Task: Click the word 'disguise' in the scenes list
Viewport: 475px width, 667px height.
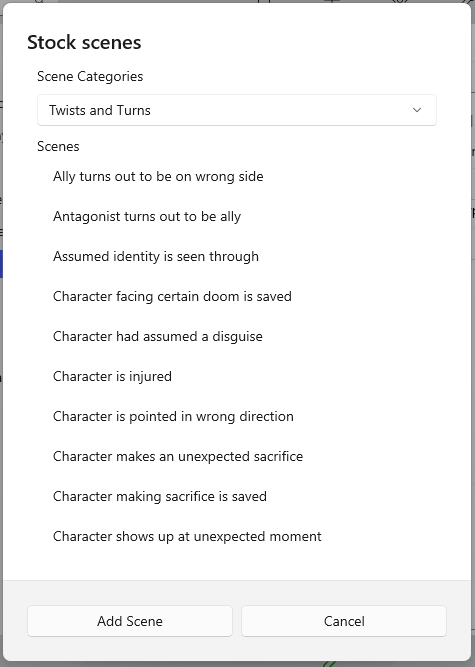Action: [x=237, y=336]
